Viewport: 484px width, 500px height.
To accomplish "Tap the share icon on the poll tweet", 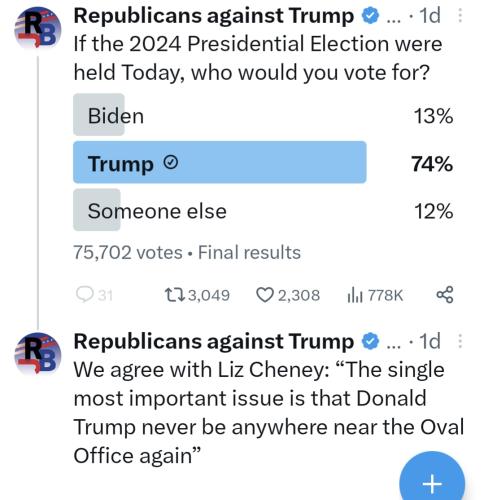I will pos(445,295).
